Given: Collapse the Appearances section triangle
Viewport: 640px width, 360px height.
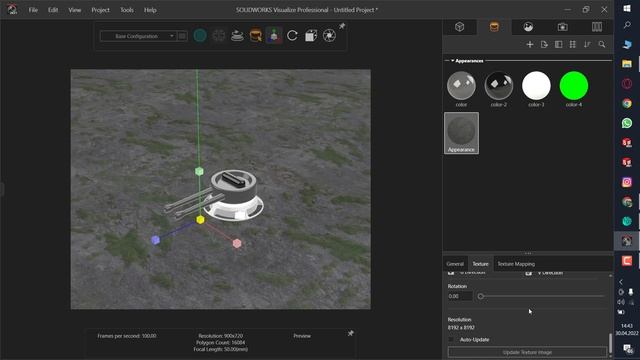Looking at the screenshot, I should [452, 61].
